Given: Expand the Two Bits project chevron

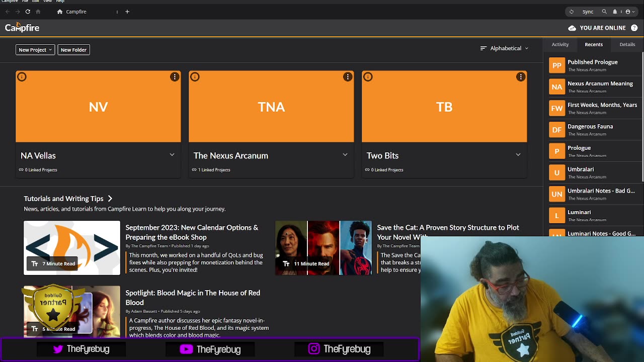Looking at the screenshot, I should [518, 155].
